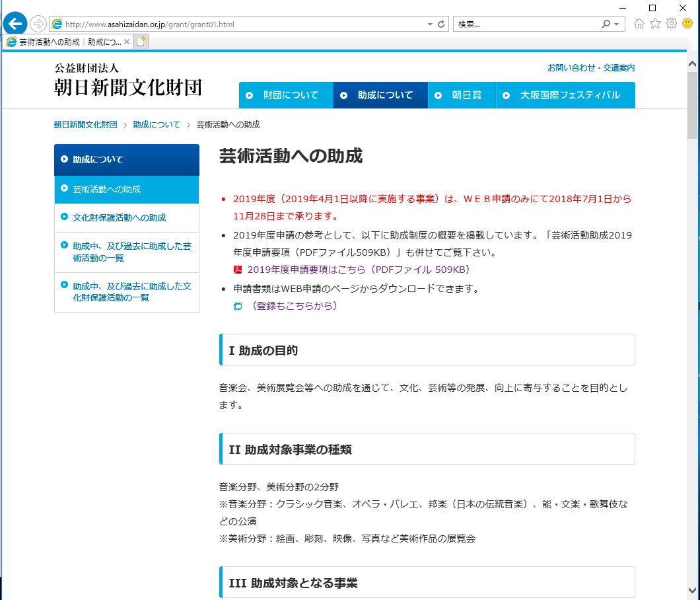This screenshot has height=600, width=700.
Task: Open the address bar autocomplete dropdown arrow
Action: pos(430,24)
